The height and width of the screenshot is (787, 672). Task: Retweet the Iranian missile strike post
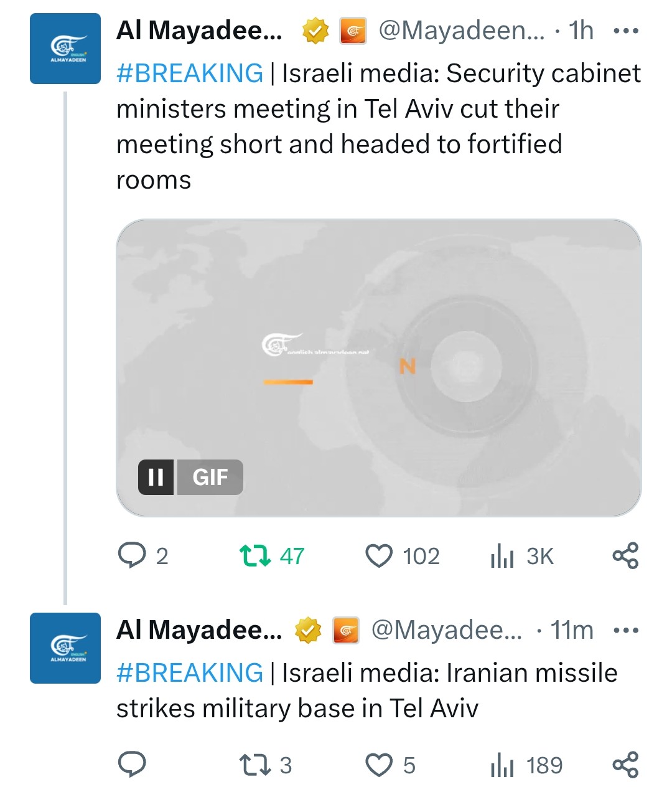(x=256, y=765)
